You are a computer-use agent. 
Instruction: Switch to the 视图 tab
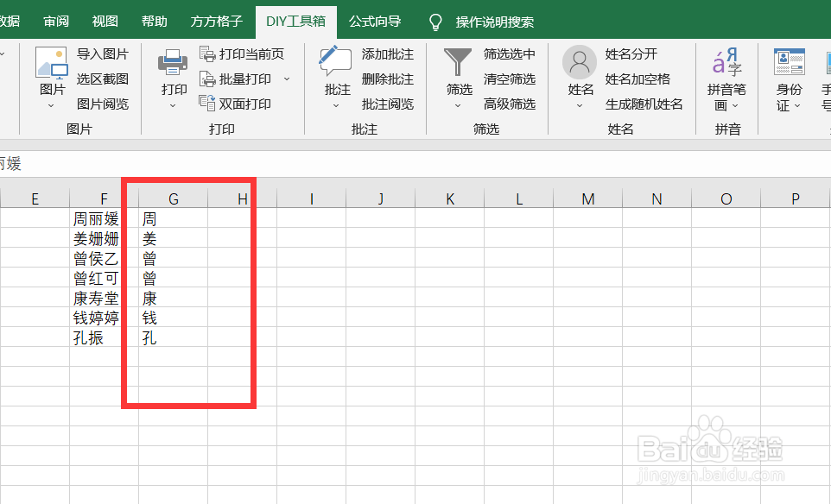click(105, 22)
